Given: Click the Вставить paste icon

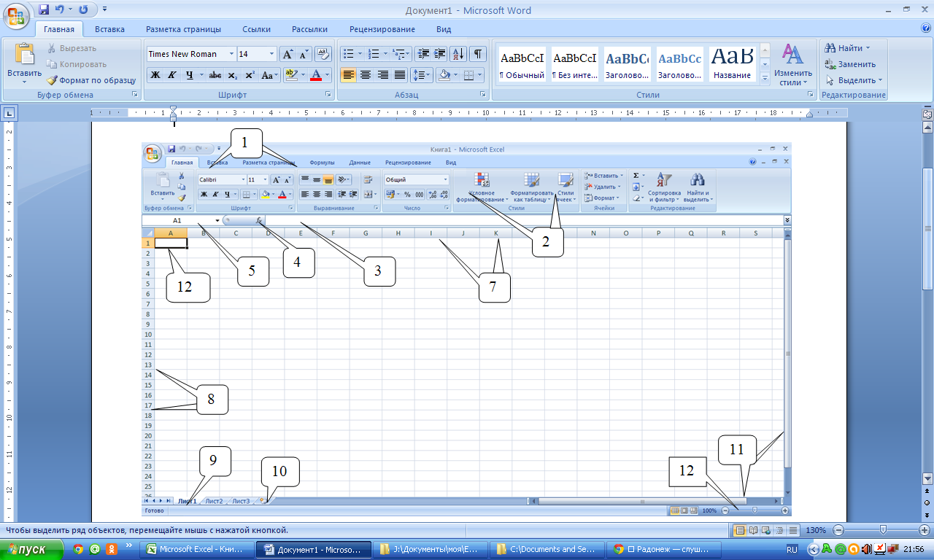Looking at the screenshot, I should pos(25,54).
